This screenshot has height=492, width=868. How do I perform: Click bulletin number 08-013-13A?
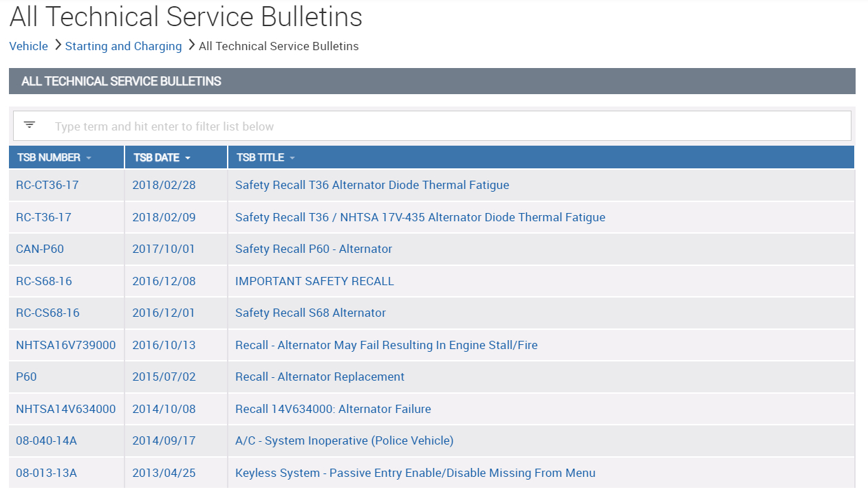click(46, 473)
